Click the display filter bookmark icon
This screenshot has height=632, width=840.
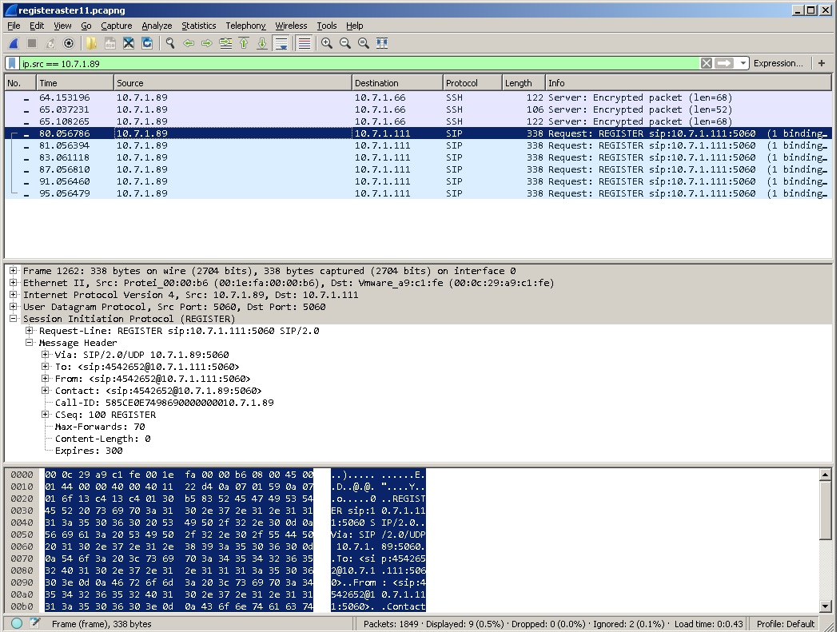13,63
